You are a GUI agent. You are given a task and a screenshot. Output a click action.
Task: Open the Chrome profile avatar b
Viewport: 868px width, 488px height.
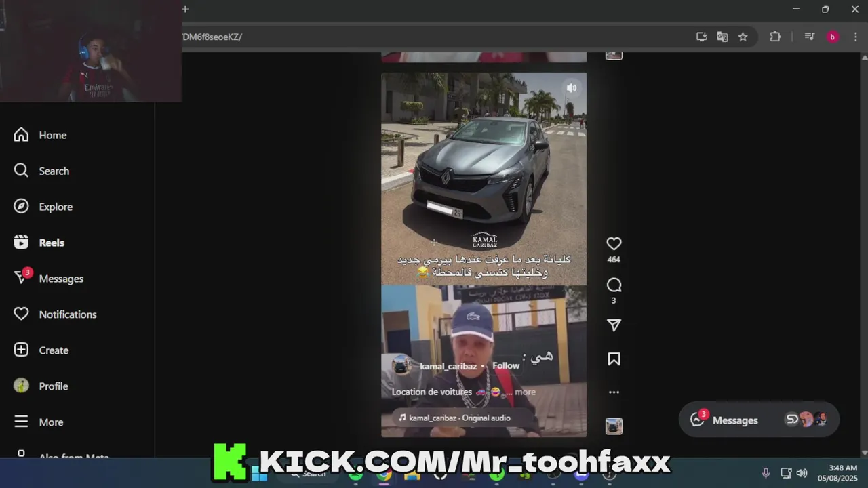tap(833, 37)
